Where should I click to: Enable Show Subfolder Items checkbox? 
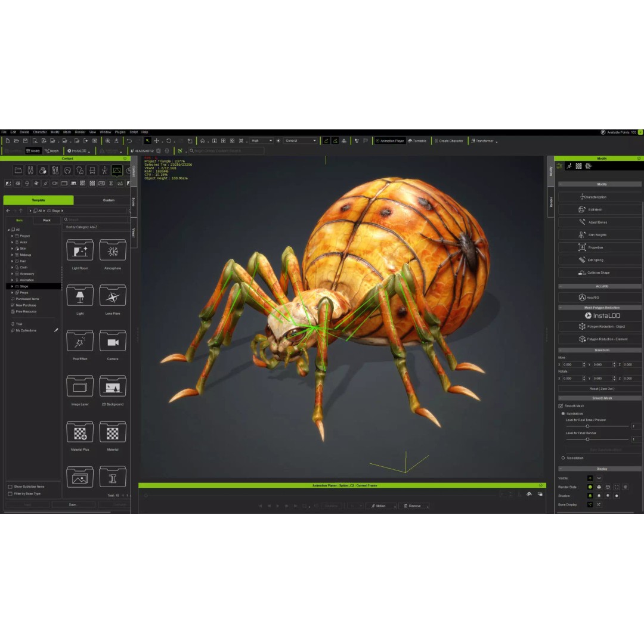coord(10,487)
